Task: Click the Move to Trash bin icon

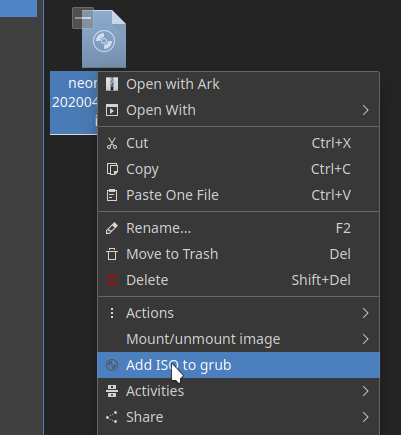Action: pos(112,254)
